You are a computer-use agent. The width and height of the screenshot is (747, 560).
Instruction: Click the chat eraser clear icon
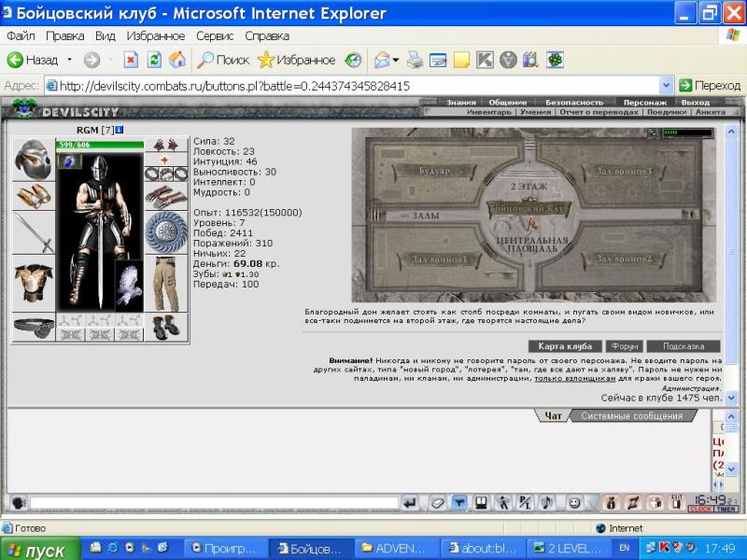(x=437, y=502)
